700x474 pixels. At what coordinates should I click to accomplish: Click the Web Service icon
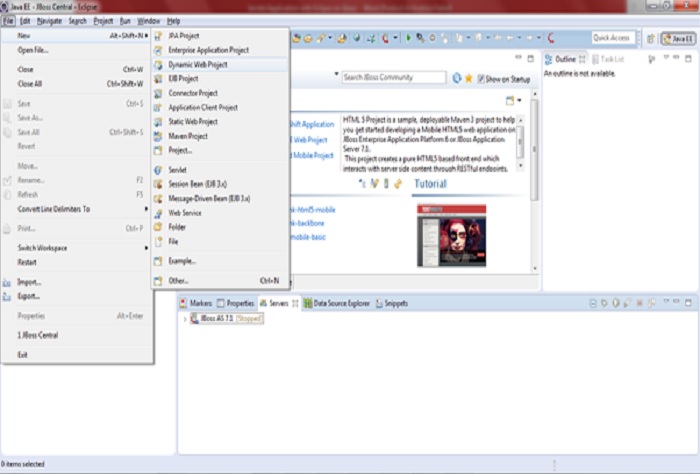point(158,213)
